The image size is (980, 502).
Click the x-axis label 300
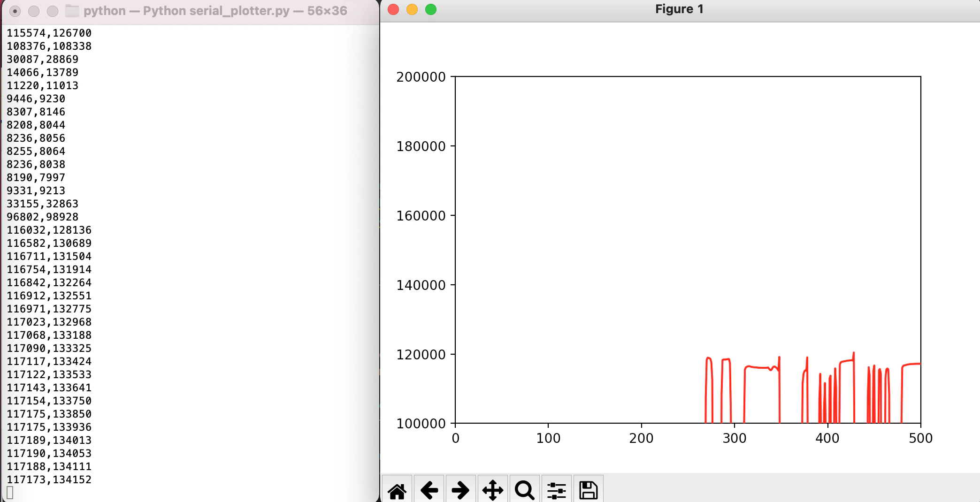[735, 438]
